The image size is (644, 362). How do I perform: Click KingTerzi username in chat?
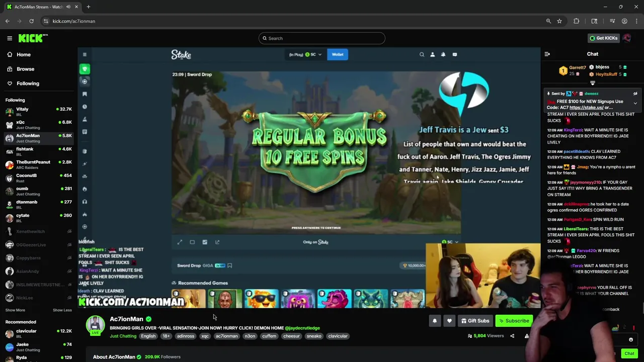pyautogui.click(x=573, y=130)
